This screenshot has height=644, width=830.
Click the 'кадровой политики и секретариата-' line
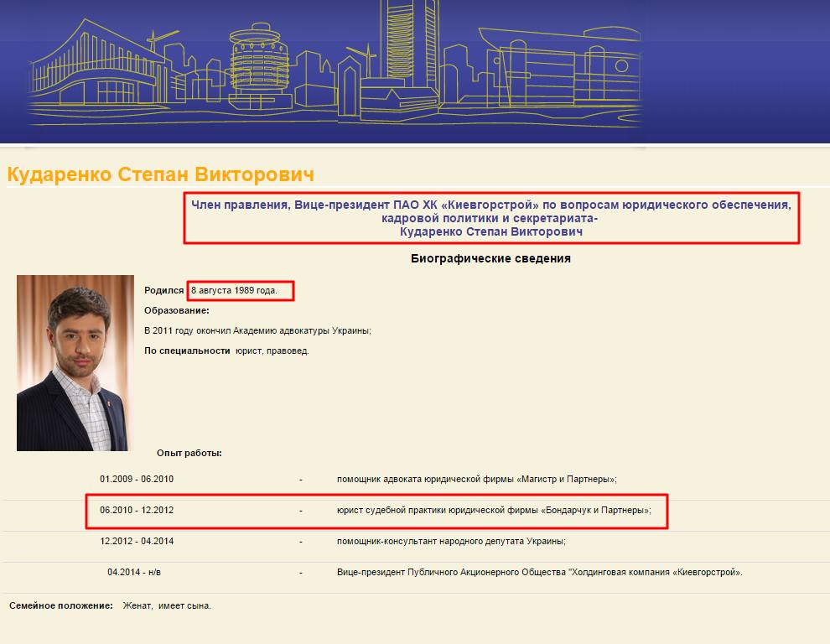490,218
